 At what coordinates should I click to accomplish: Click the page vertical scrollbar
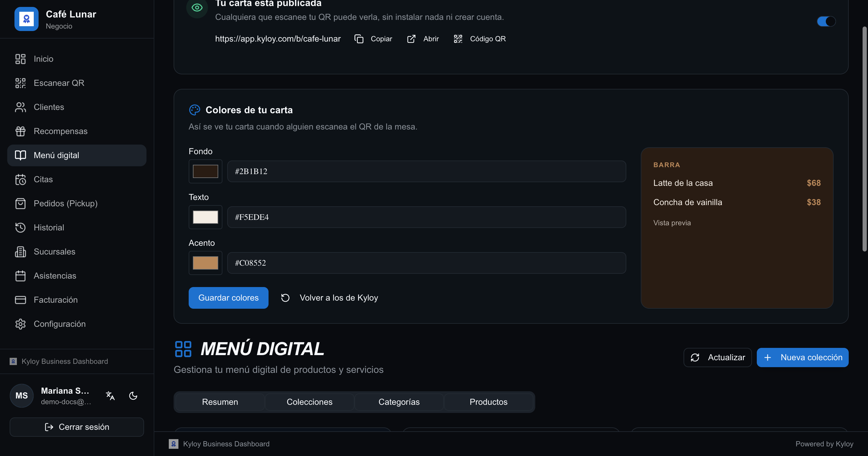(x=864, y=139)
